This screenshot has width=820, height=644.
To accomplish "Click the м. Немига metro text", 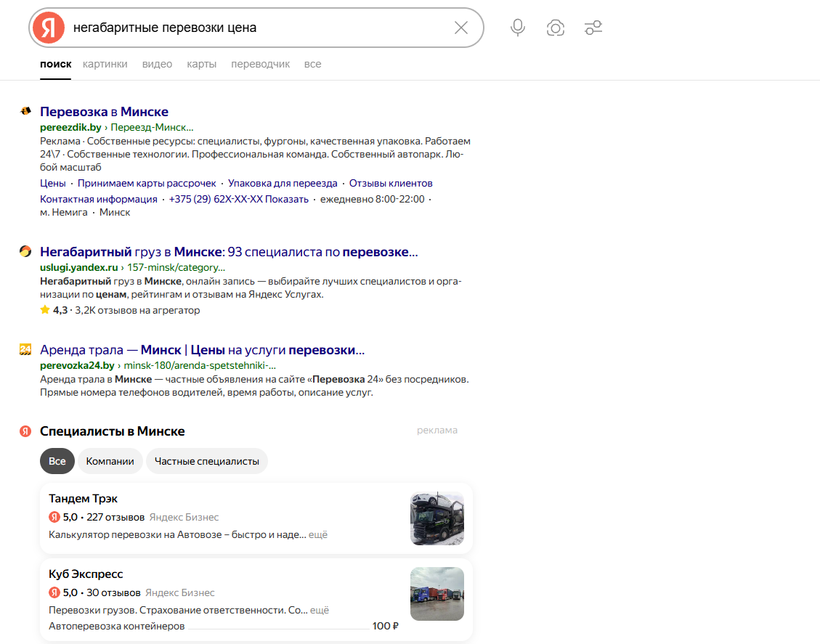I will (64, 212).
